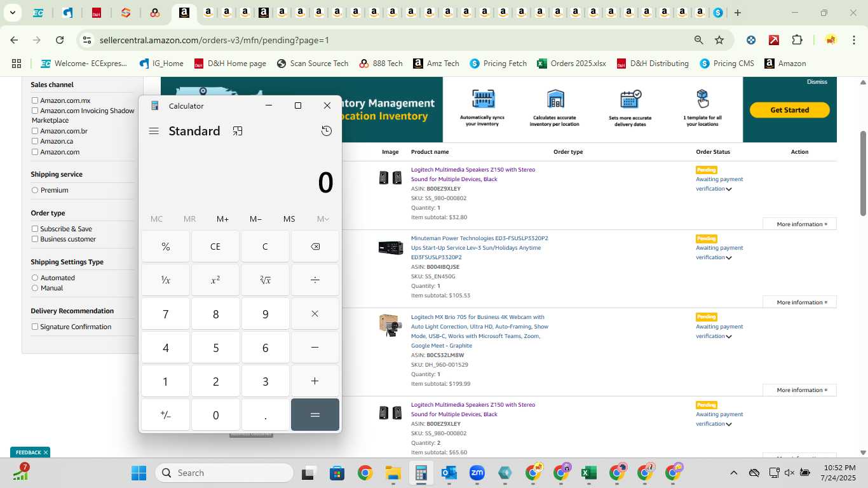Check Amazon.com.br sales channel
Viewport: 868px width, 488px height.
(35, 131)
